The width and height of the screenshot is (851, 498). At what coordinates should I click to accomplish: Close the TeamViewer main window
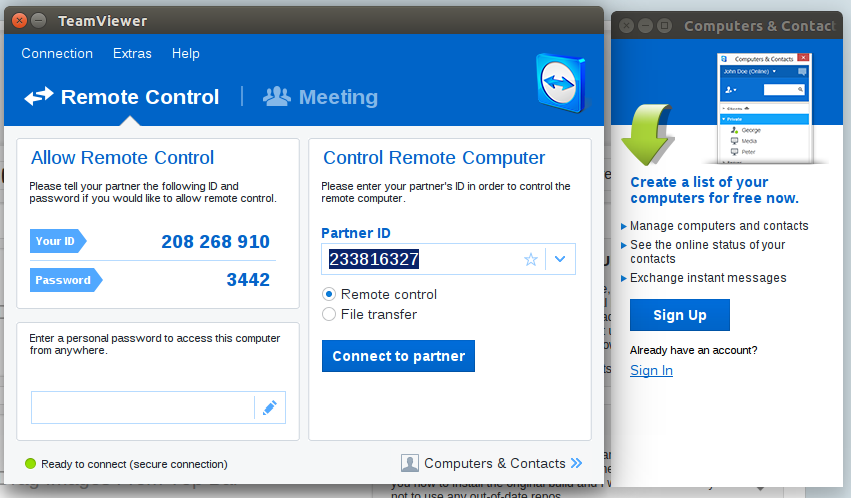pyautogui.click(x=19, y=21)
